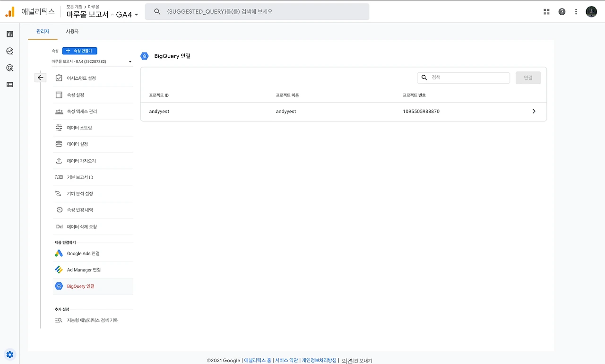
Task: Click project number 1095505988870
Action: 421,112
